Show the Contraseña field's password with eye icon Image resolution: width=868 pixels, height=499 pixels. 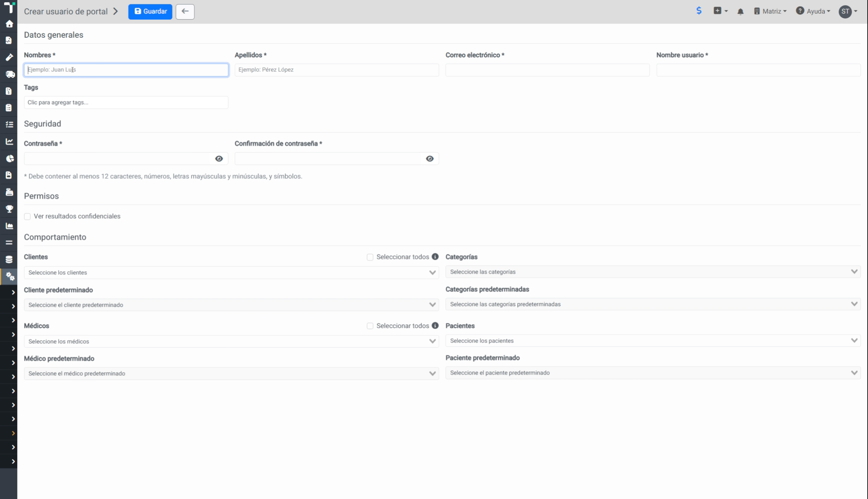tap(219, 159)
